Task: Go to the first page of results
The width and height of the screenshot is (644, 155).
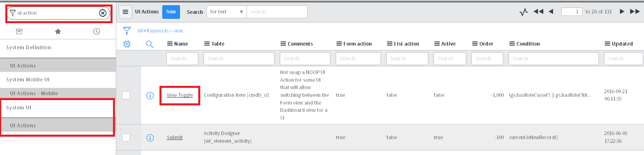Action: click(538, 11)
